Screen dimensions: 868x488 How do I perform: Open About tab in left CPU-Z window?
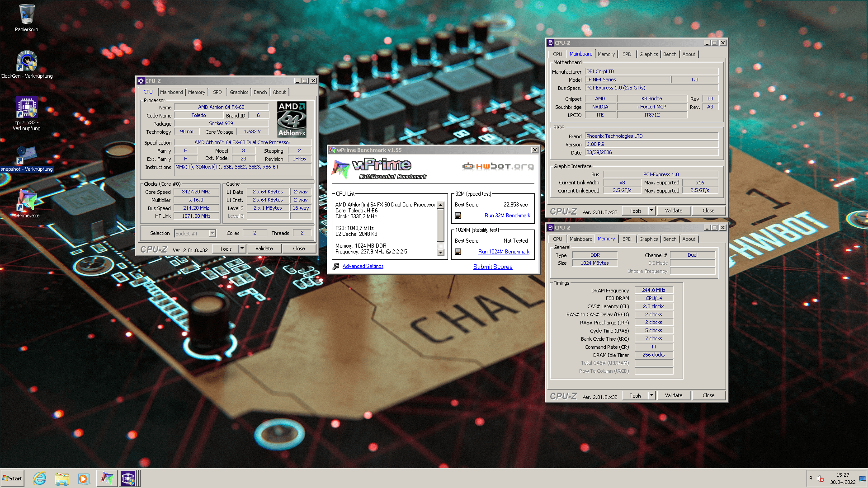click(279, 92)
